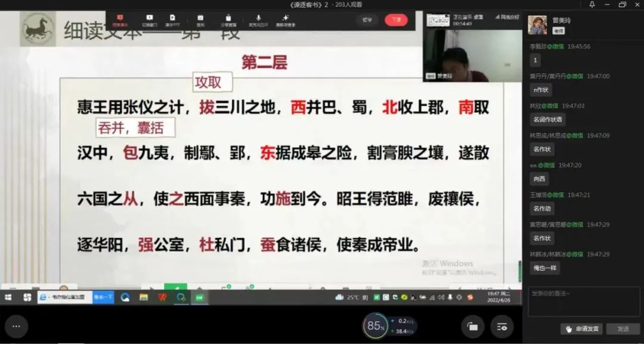Click the gray pause pill button
Image resolution: width=644 pixels, height=344 pixels.
pyautogui.click(x=367, y=20)
